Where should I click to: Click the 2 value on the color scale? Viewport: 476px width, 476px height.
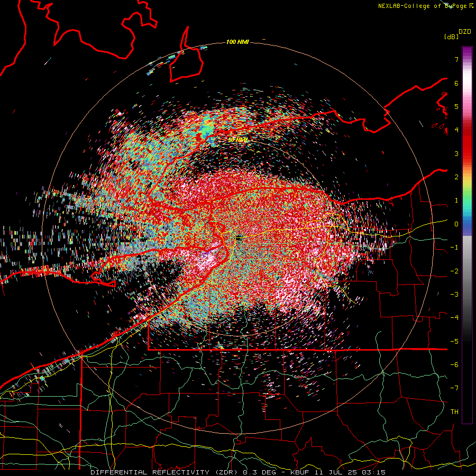tap(456, 177)
